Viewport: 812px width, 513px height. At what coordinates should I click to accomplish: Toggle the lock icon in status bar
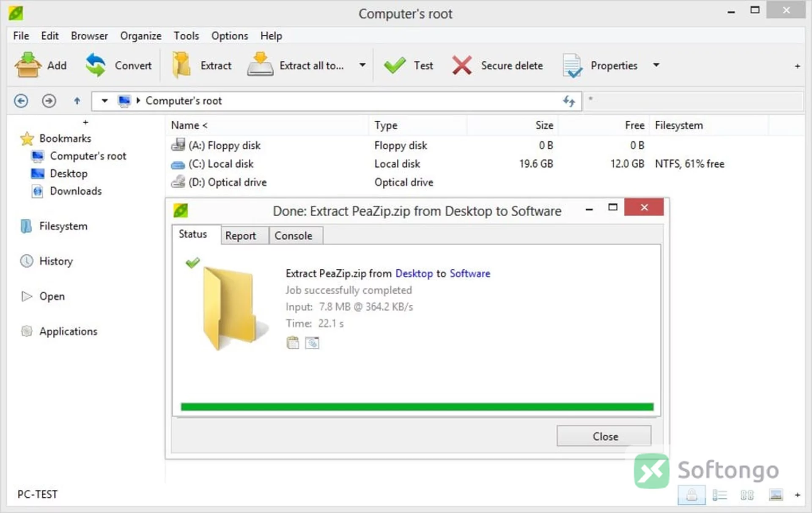[691, 495]
